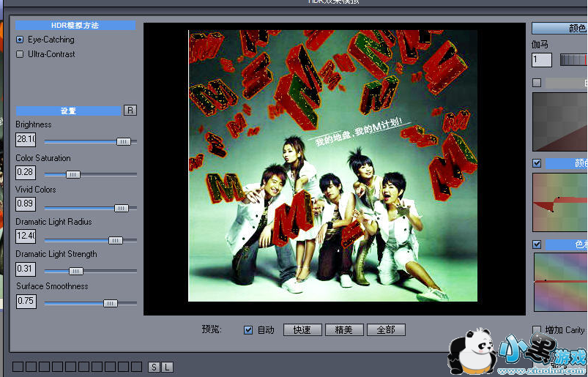Image resolution: width=588 pixels, height=377 pixels.
Task: Click the gamma gradient slider bar
Action: point(574,59)
